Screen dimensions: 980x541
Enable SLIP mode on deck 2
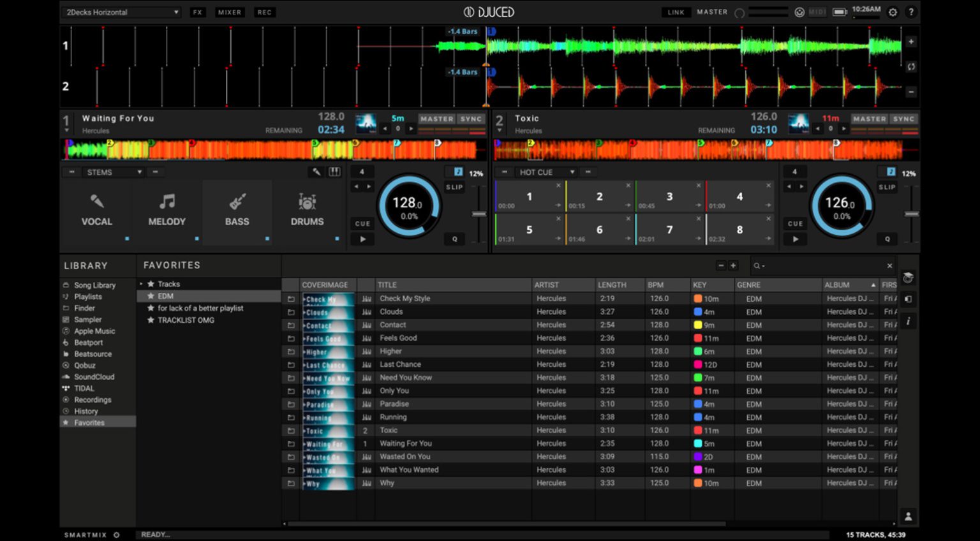[x=886, y=187]
